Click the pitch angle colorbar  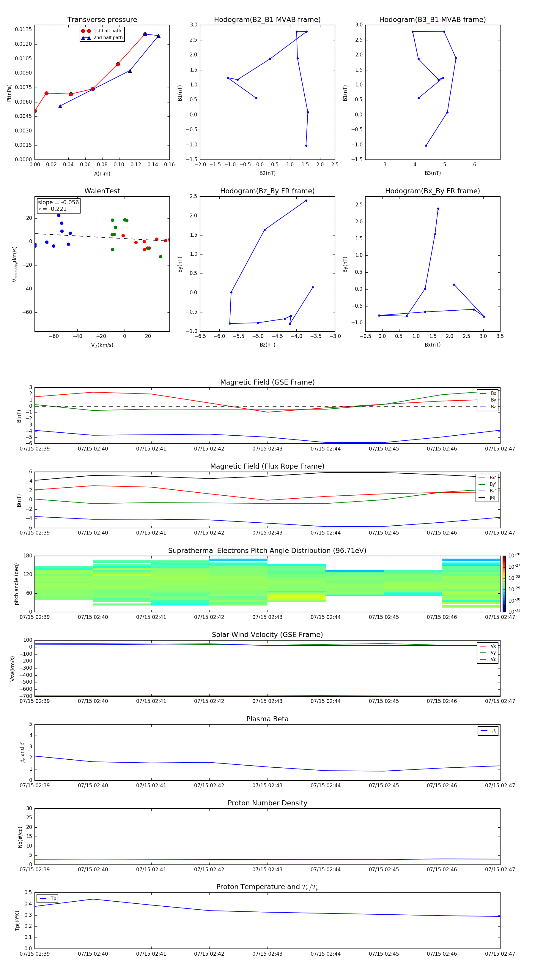504,584
